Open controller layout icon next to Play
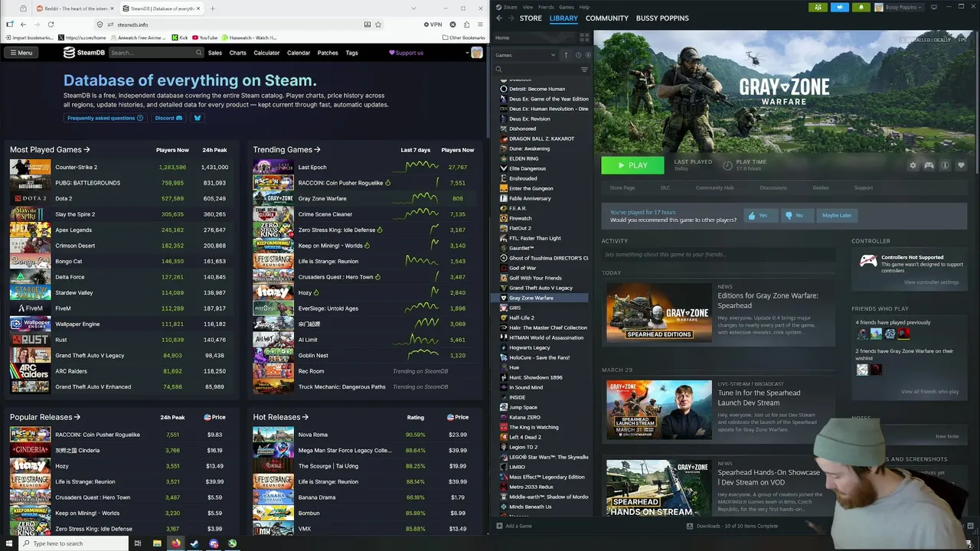 pyautogui.click(x=929, y=165)
